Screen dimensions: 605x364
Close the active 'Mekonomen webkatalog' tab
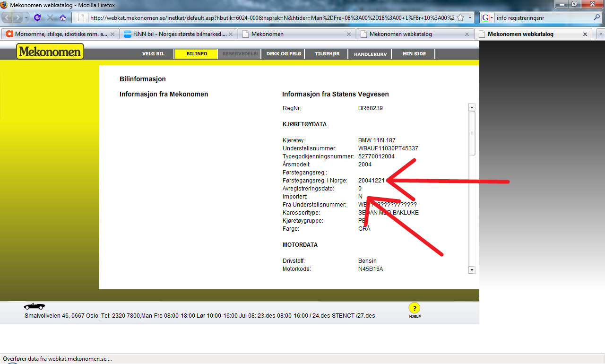tap(585, 34)
